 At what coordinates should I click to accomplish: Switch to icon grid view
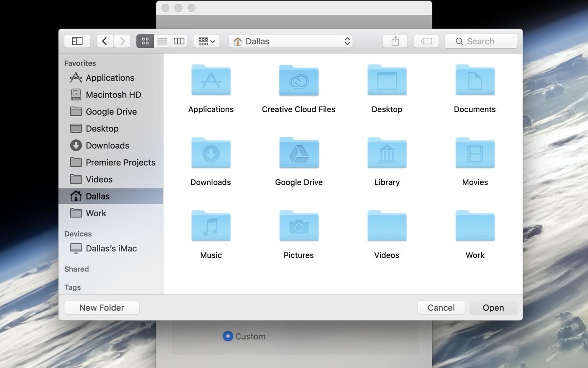point(145,41)
